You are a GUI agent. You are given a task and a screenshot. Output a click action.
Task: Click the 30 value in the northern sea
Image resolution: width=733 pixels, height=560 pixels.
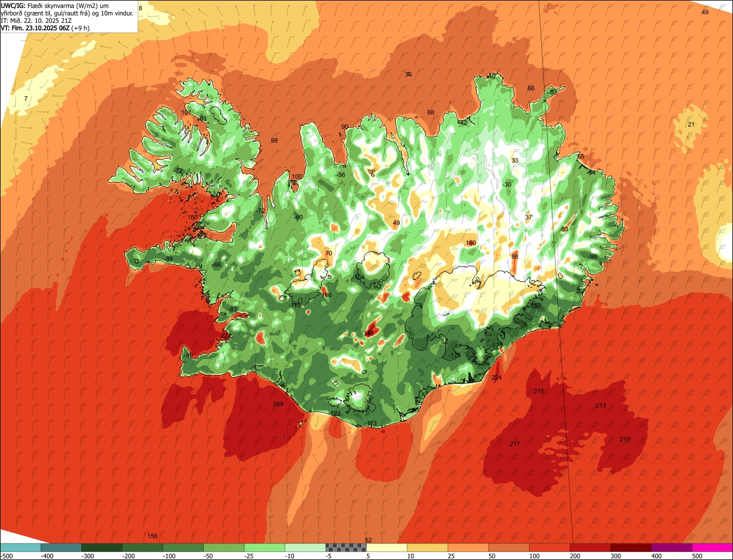[x=408, y=74]
